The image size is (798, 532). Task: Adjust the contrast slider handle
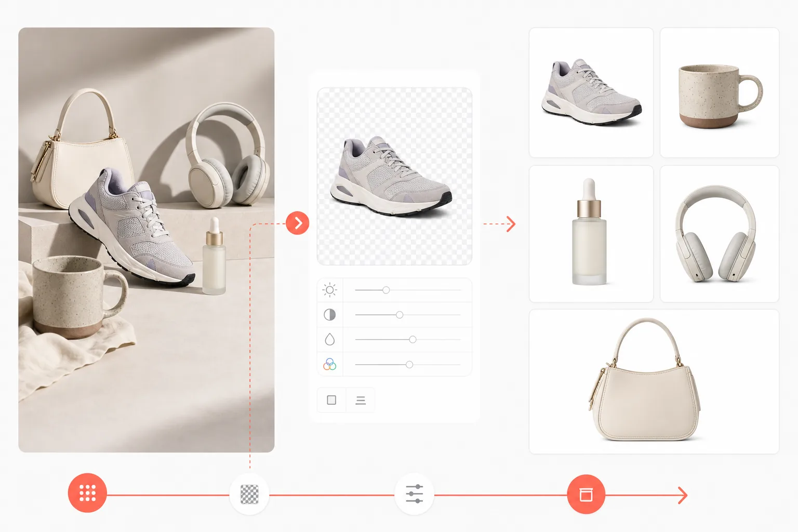tap(400, 315)
